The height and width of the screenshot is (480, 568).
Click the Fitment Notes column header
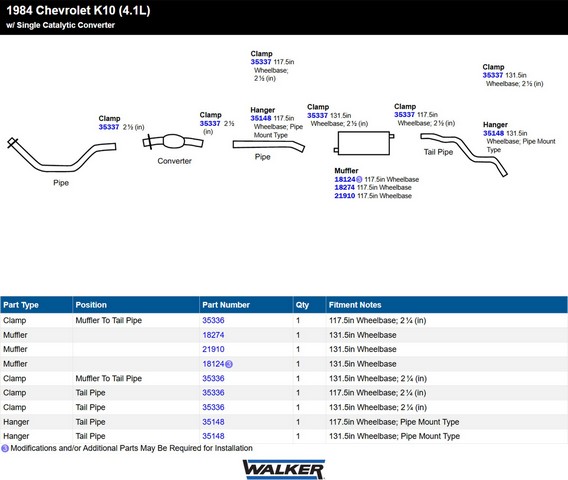(447, 305)
